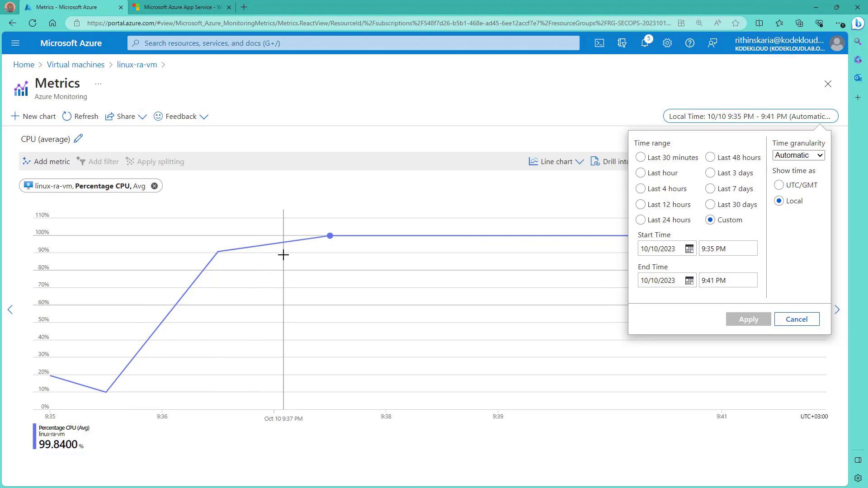Select Last 7 days time range
868x488 pixels.
(x=710, y=188)
